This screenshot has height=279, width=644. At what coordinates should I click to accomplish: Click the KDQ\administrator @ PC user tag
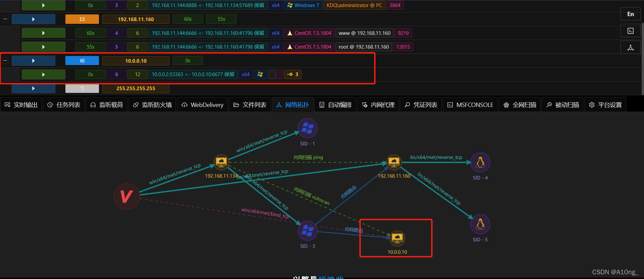[x=354, y=5]
